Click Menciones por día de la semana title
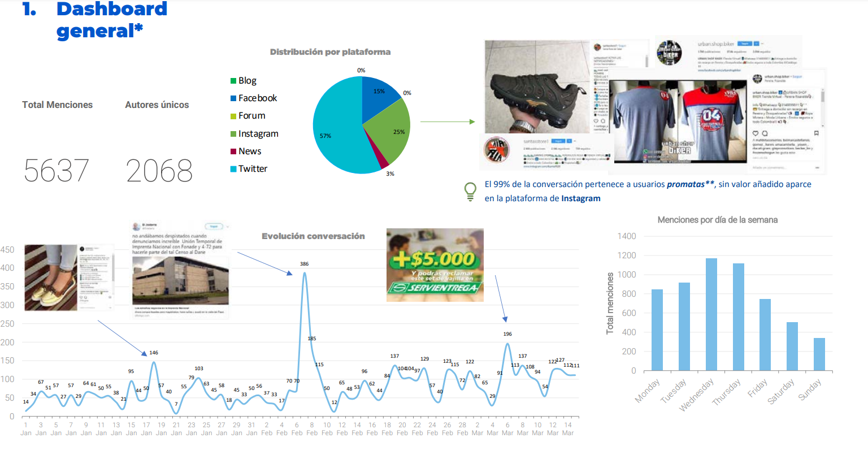The image size is (868, 451). click(x=718, y=220)
